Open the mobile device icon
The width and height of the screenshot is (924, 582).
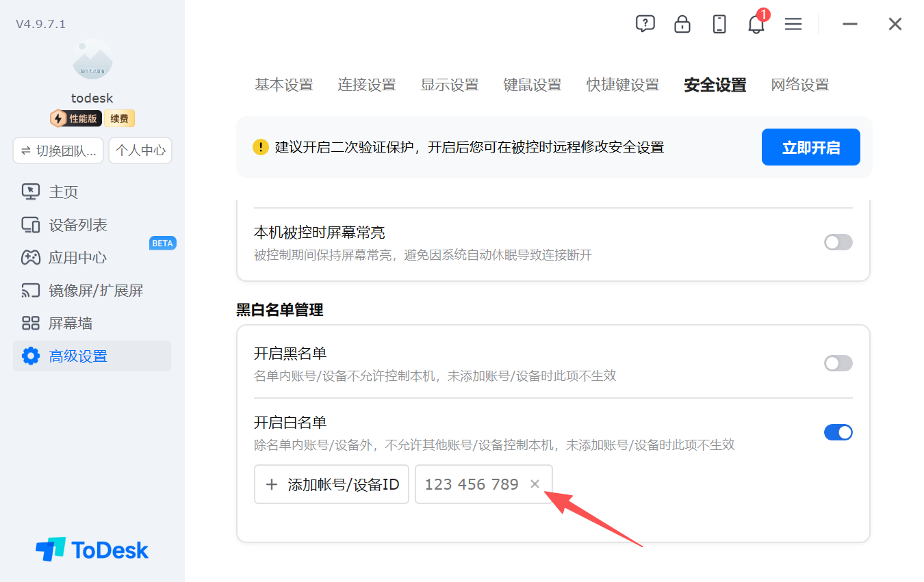pos(719,24)
